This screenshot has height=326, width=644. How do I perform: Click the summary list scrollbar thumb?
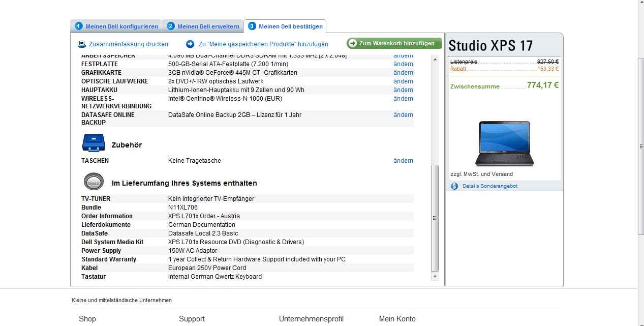click(x=435, y=218)
